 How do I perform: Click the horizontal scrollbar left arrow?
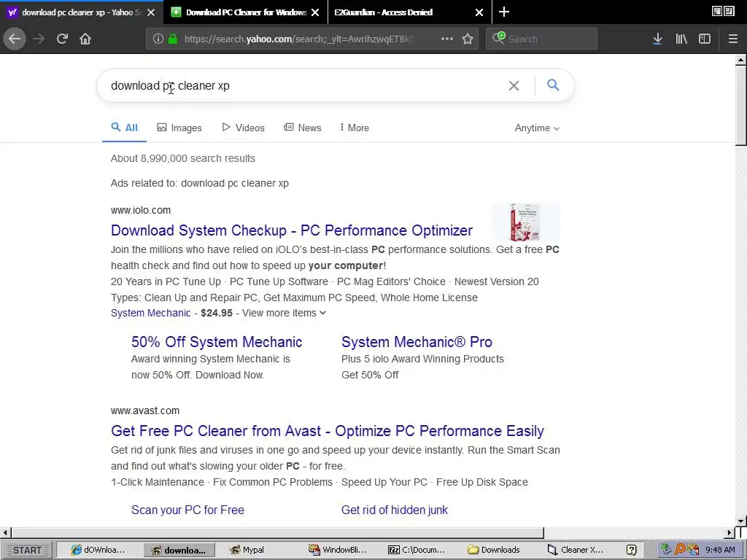coord(5,532)
